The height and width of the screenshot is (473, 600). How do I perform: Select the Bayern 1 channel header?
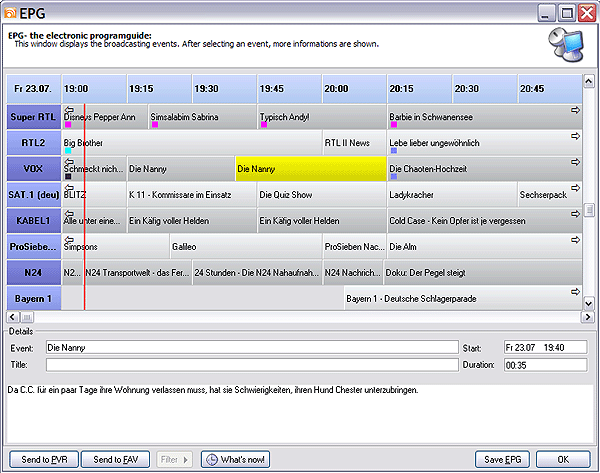coord(34,298)
